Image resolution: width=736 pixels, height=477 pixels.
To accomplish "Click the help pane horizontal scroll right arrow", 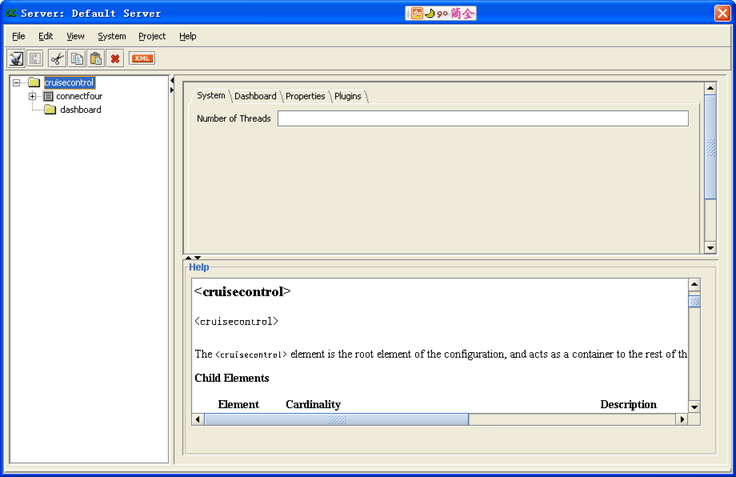I will tap(682, 419).
